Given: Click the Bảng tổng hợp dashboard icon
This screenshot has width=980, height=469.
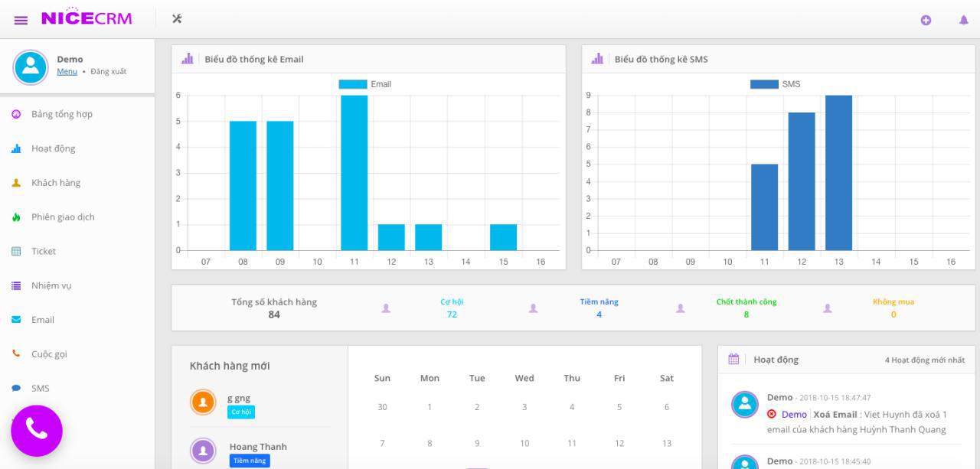Looking at the screenshot, I should point(15,114).
